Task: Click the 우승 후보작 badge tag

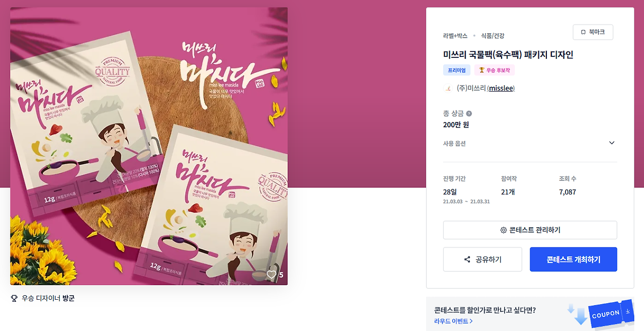Action: pyautogui.click(x=495, y=70)
